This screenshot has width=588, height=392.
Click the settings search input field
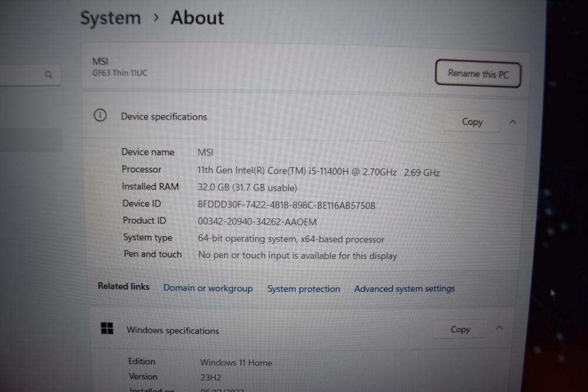[x=30, y=75]
